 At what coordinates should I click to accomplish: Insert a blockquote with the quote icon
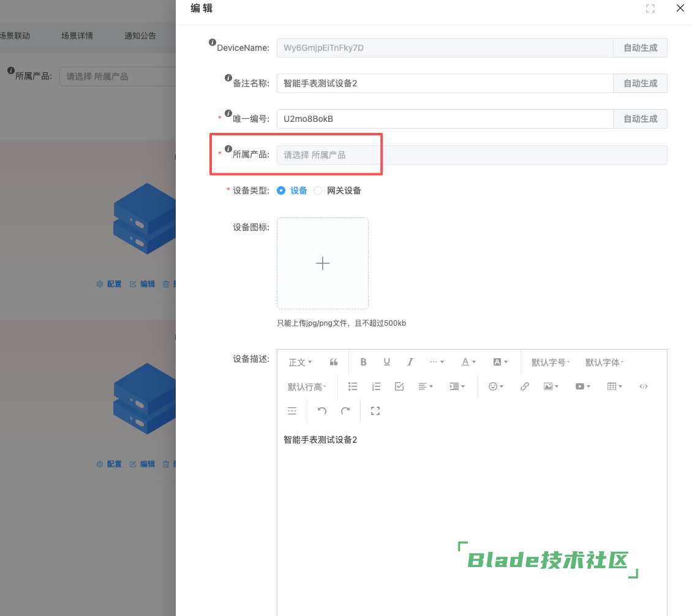334,362
